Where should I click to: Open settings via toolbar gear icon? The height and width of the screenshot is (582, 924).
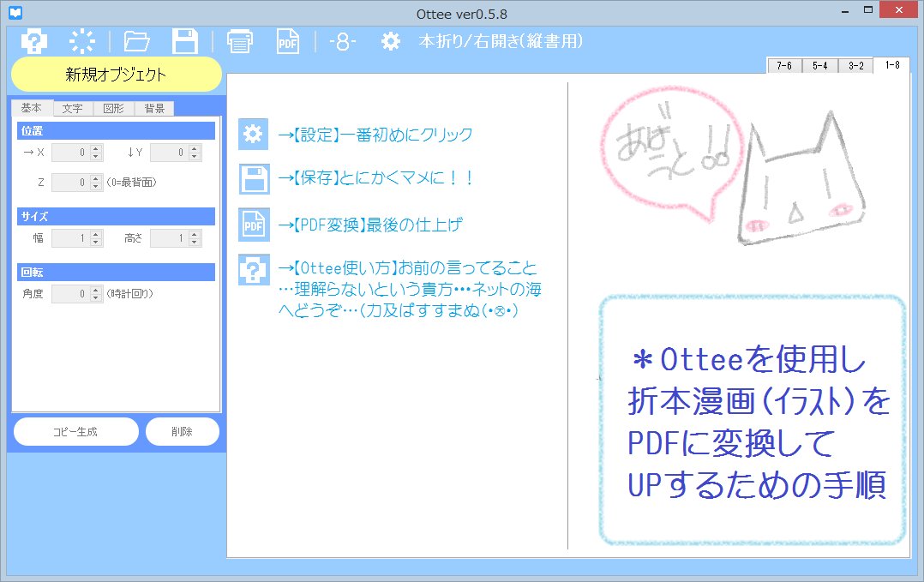390,41
